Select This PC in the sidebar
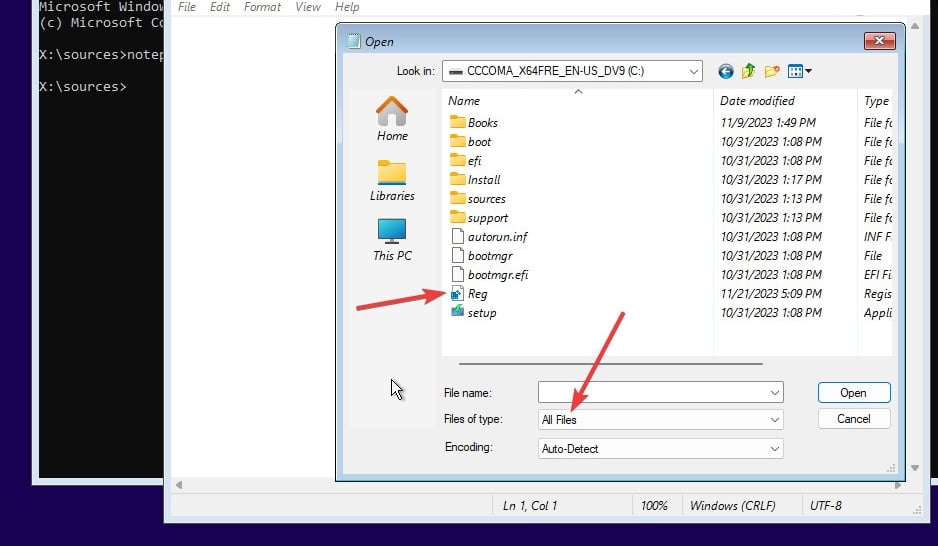This screenshot has width=938, height=546. click(392, 240)
